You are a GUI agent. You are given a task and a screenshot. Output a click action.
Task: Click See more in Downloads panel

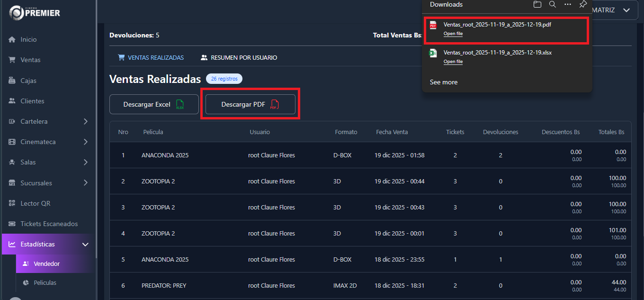(443, 82)
